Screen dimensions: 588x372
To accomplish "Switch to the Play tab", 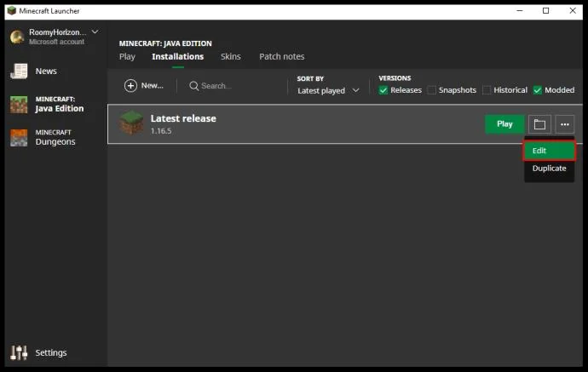I will (x=127, y=56).
